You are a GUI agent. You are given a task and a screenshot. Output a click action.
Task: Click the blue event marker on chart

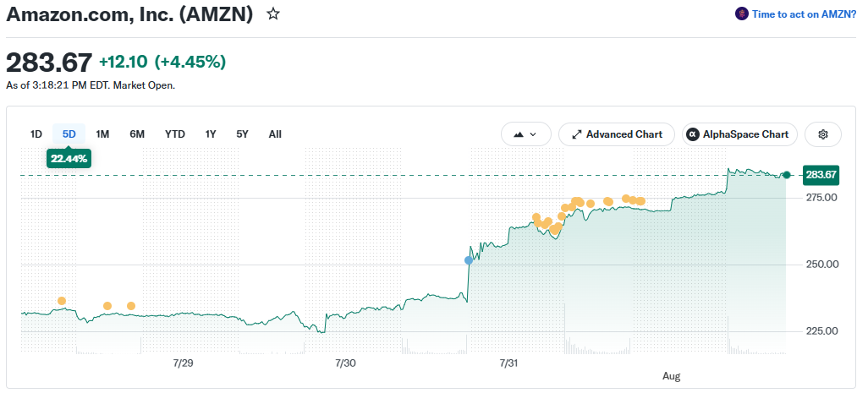[x=469, y=259]
